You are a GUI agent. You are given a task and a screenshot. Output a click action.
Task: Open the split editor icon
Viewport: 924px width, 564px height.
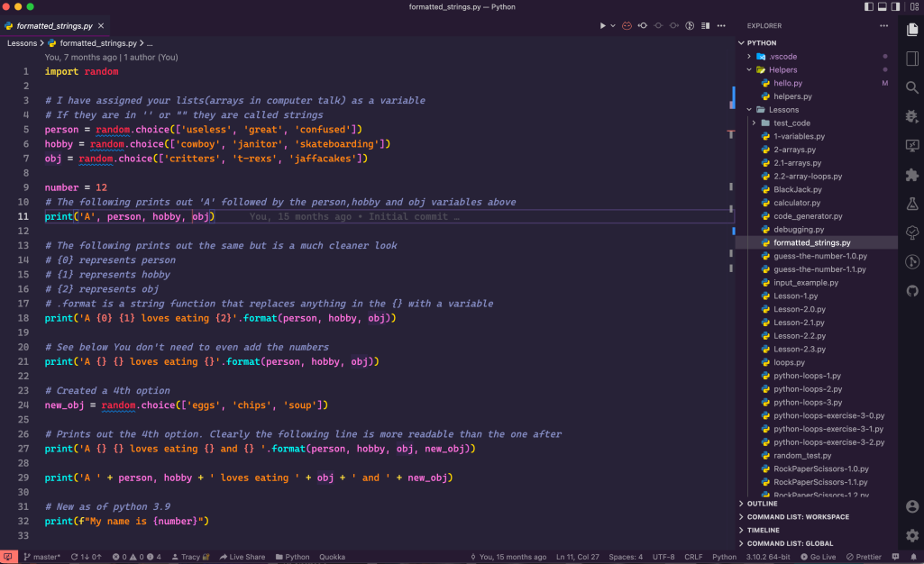click(705, 25)
